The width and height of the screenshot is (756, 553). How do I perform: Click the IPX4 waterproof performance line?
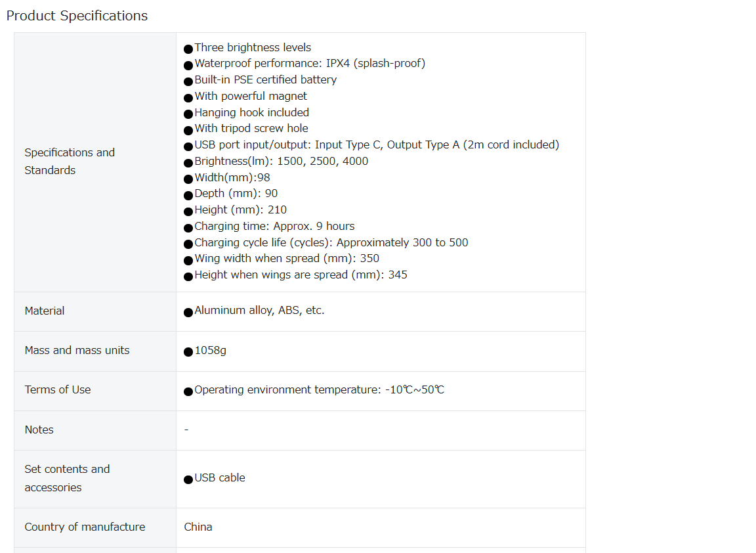pos(310,64)
